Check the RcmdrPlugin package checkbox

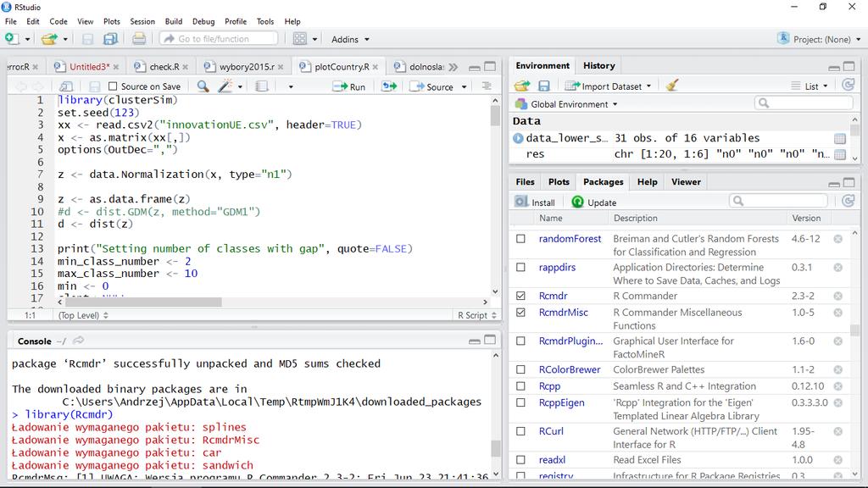coord(520,341)
